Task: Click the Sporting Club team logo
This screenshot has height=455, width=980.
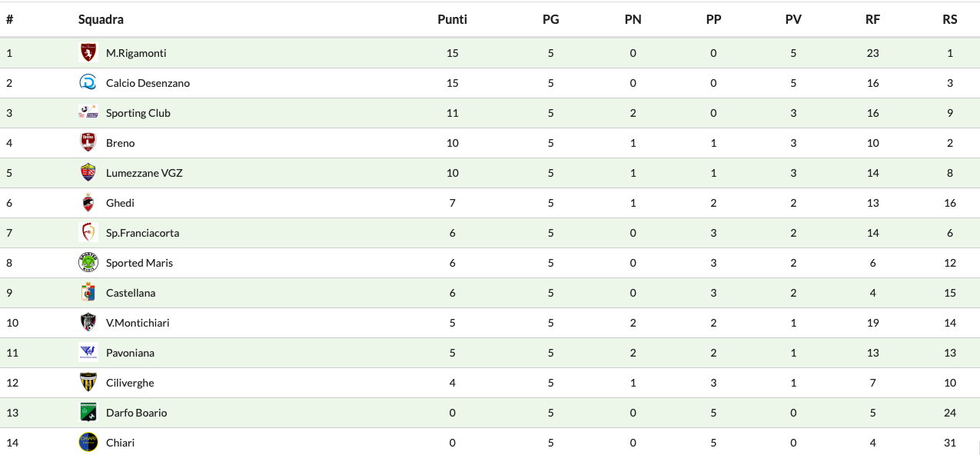Action: (88, 113)
